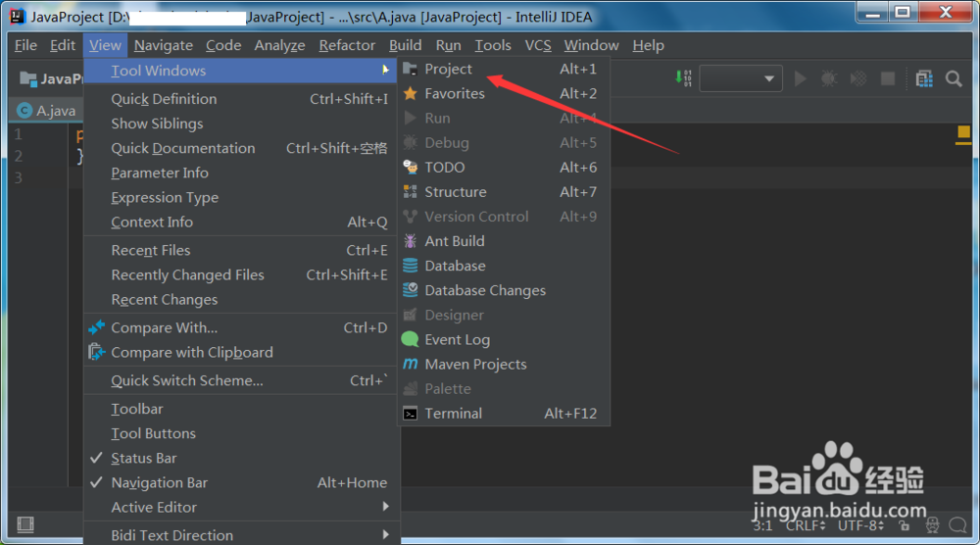The width and height of the screenshot is (980, 545).
Task: Click the Stop square toolbar icon
Action: tap(888, 78)
